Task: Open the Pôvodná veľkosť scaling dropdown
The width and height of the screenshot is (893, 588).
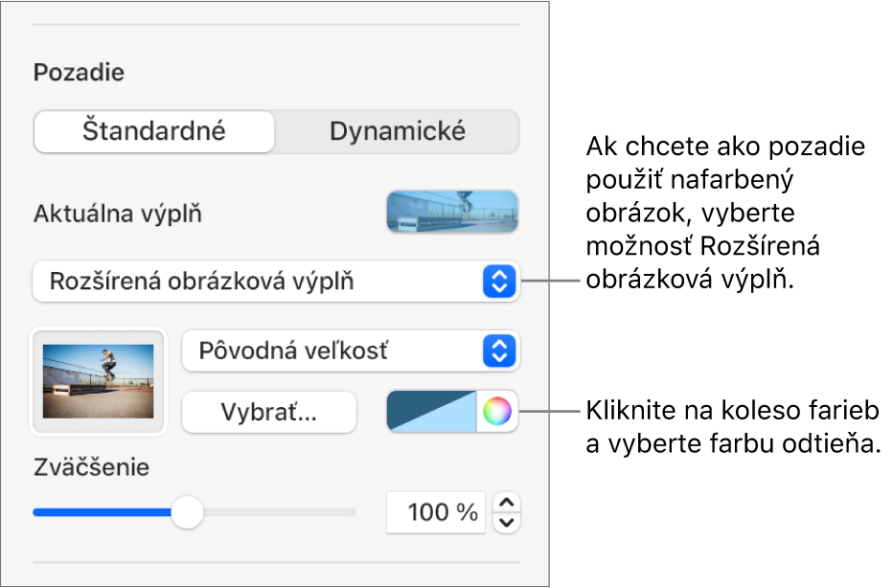Action: 351,351
